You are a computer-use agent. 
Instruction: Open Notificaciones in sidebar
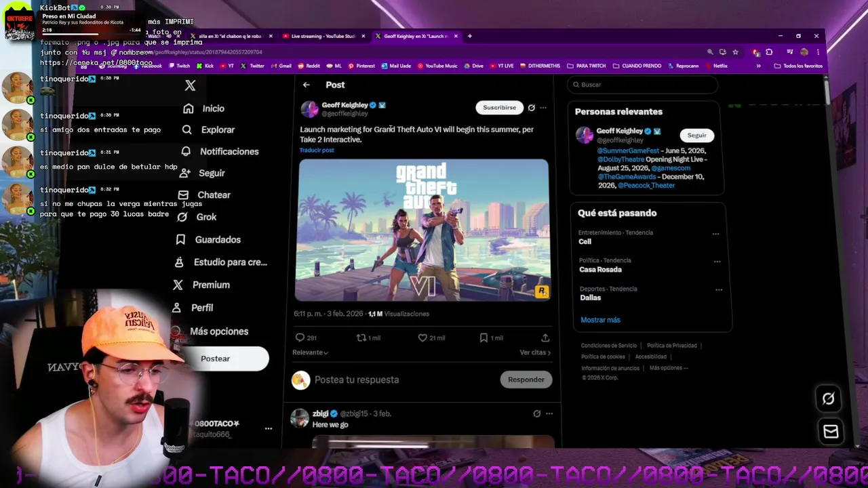click(x=220, y=151)
